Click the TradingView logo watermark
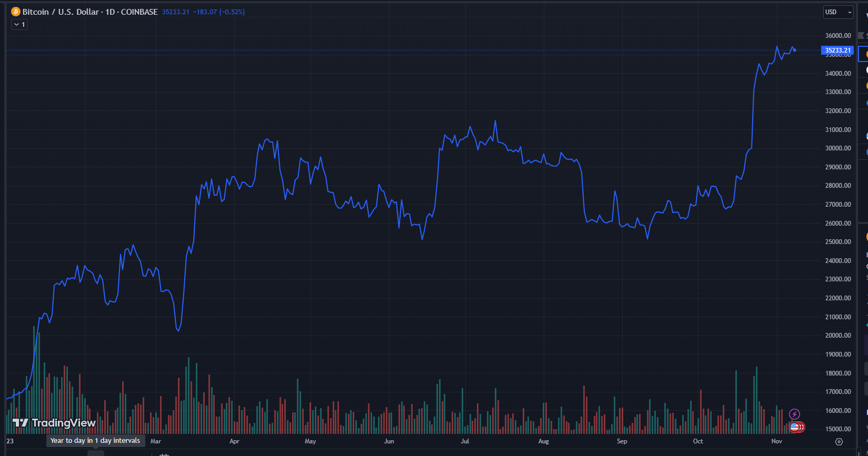The height and width of the screenshot is (456, 868). pyautogui.click(x=54, y=423)
